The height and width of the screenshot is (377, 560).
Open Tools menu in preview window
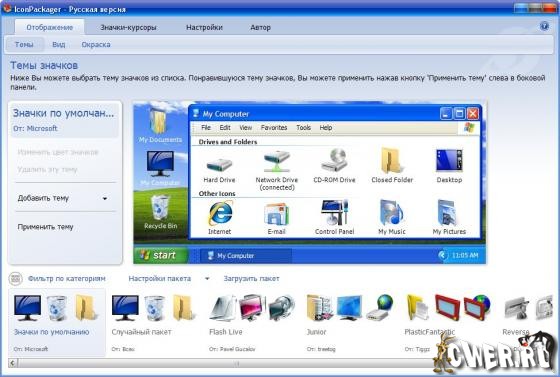point(303,127)
